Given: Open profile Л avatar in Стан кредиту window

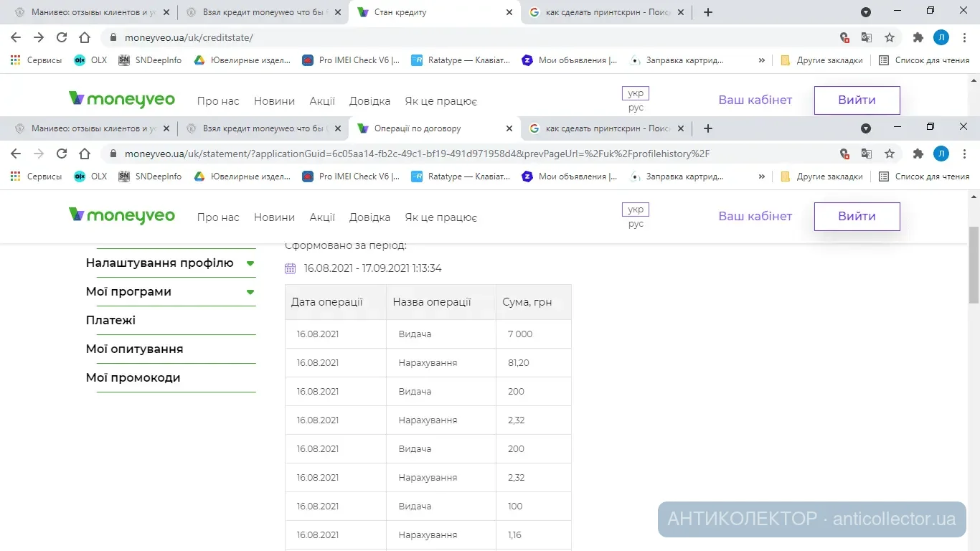Looking at the screenshot, I should [941, 37].
